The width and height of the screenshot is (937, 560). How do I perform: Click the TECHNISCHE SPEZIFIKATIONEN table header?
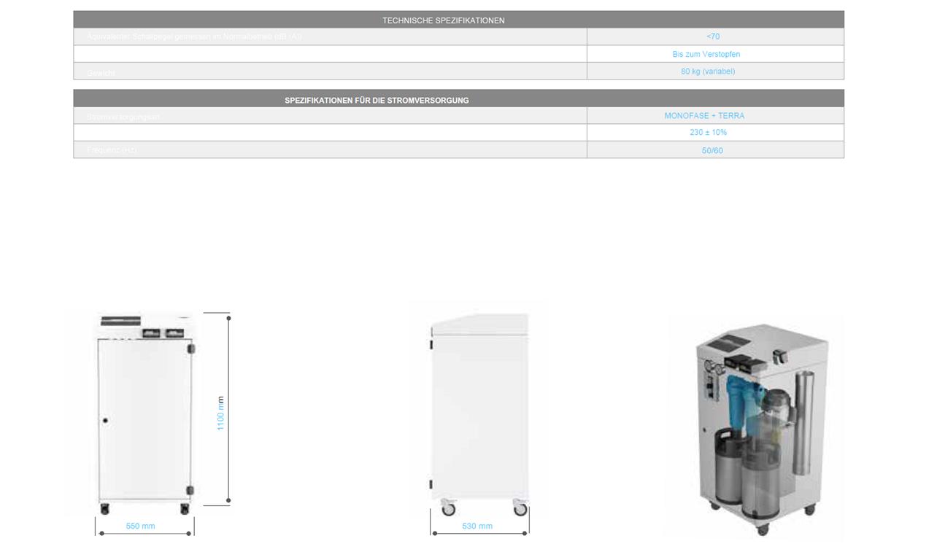tap(443, 20)
